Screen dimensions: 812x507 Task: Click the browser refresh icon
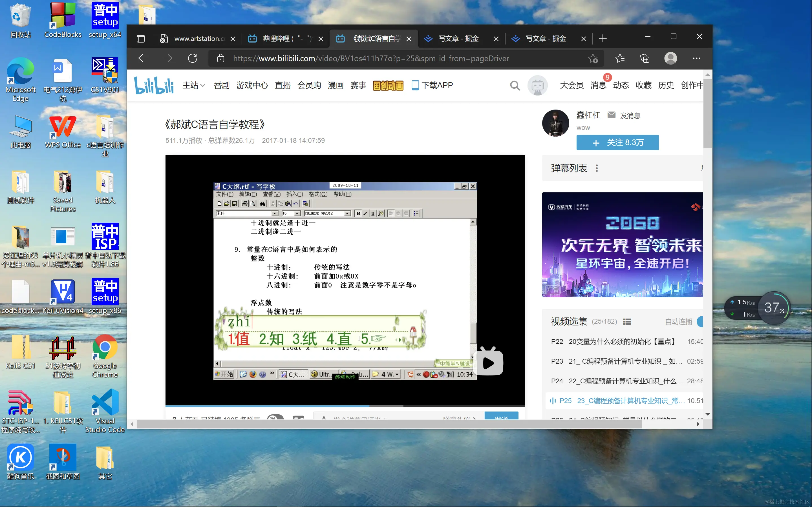tap(193, 58)
